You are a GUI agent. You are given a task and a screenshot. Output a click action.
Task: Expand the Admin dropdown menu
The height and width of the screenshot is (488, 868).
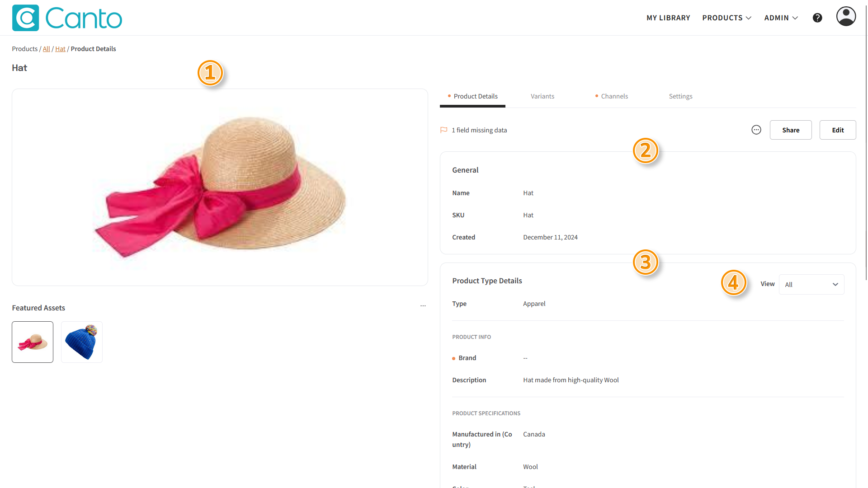781,18
